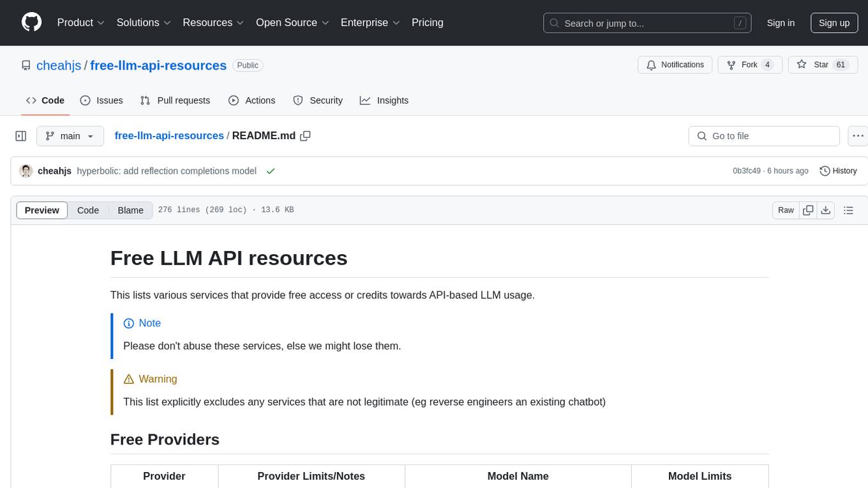Expand the Open Source menu

click(x=292, y=22)
